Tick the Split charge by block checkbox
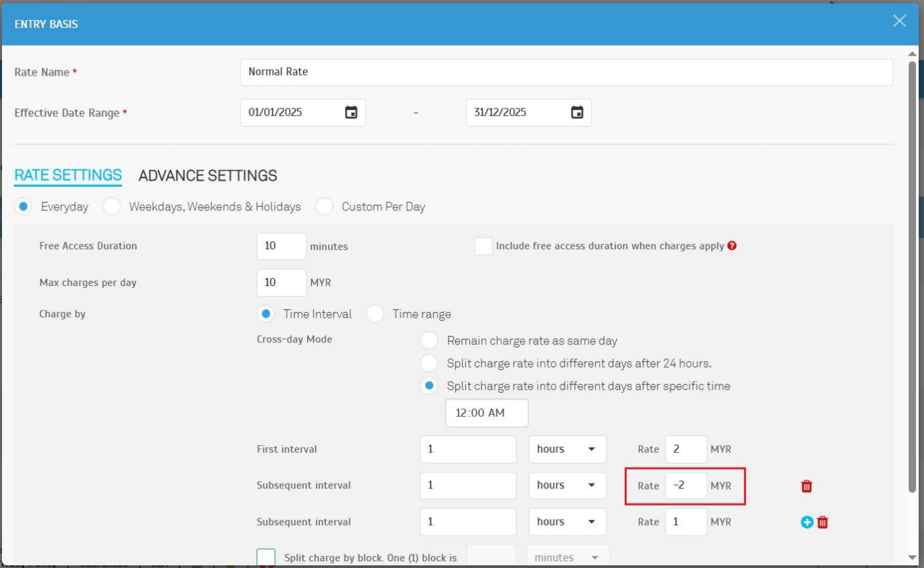The height and width of the screenshot is (568, 924). tap(266, 557)
